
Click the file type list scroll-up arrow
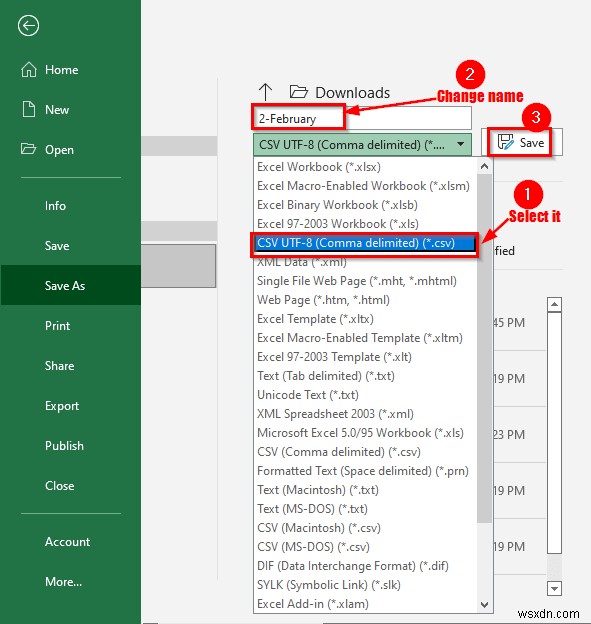pyautogui.click(x=484, y=166)
